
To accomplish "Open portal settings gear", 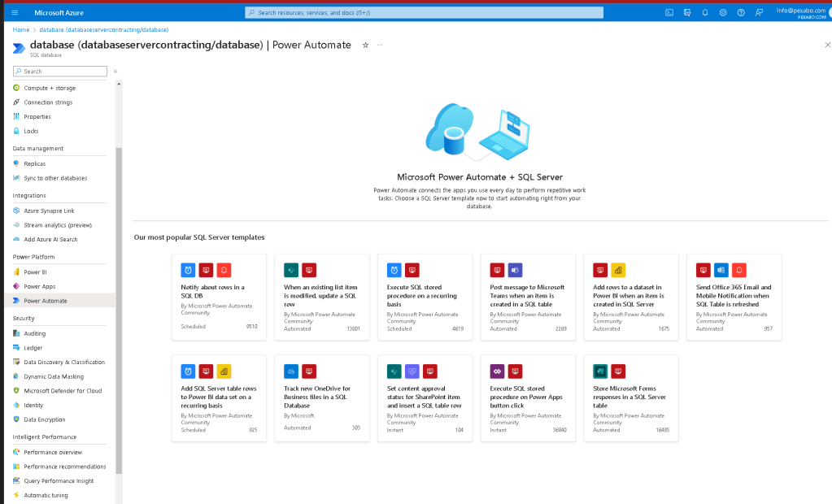I will click(x=723, y=13).
